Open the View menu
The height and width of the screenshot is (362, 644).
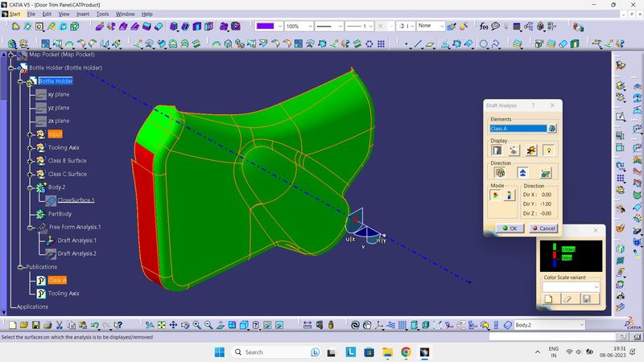(x=64, y=14)
